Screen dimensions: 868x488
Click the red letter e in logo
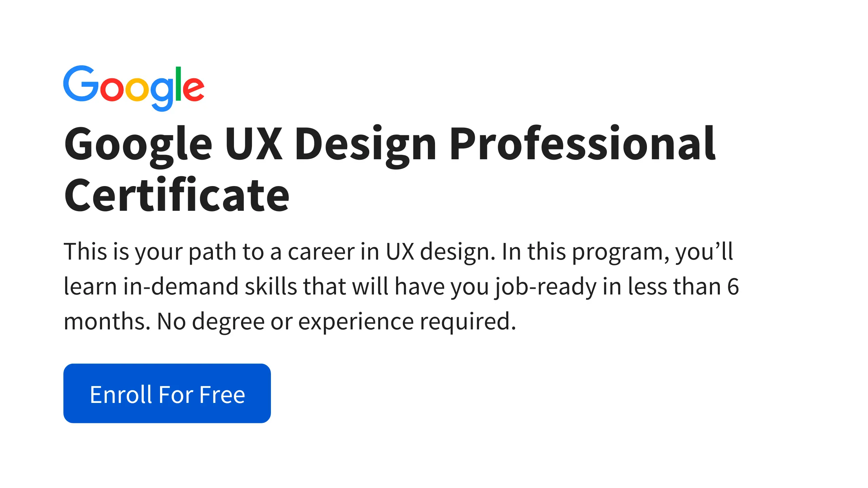pyautogui.click(x=194, y=89)
